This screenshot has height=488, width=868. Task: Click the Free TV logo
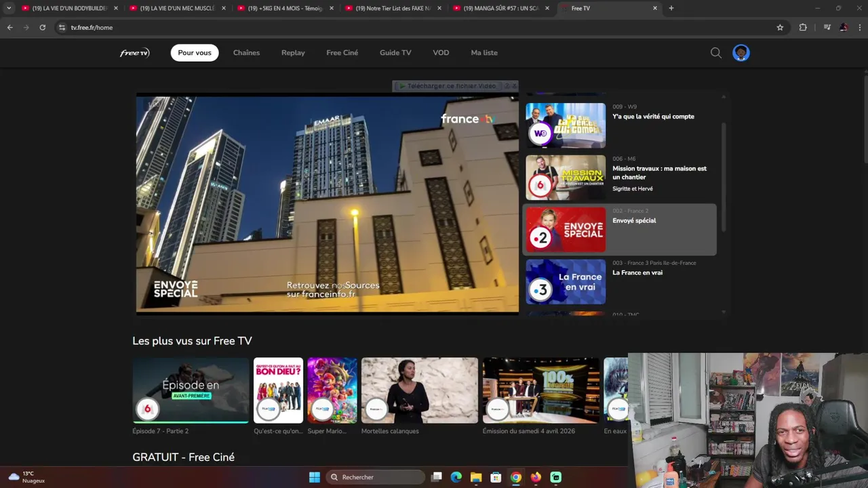point(134,53)
